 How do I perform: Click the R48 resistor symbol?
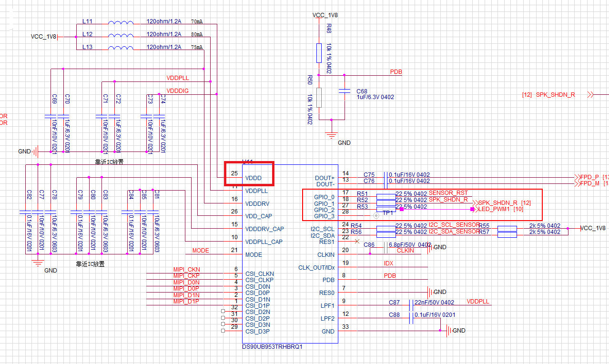pyautogui.click(x=319, y=53)
